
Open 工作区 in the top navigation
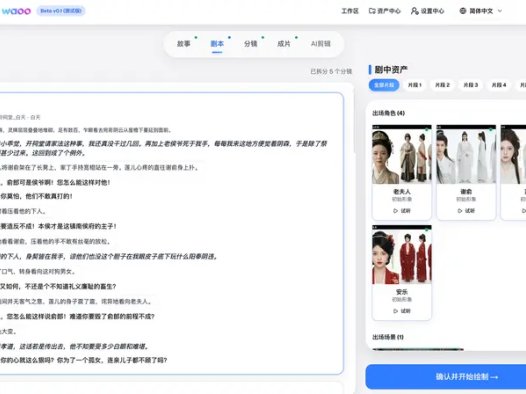(350, 11)
